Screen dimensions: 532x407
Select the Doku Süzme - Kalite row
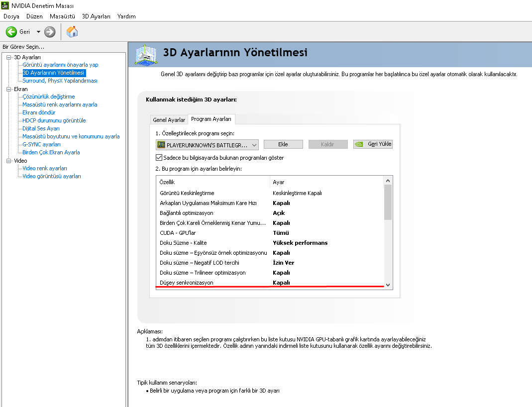point(270,243)
